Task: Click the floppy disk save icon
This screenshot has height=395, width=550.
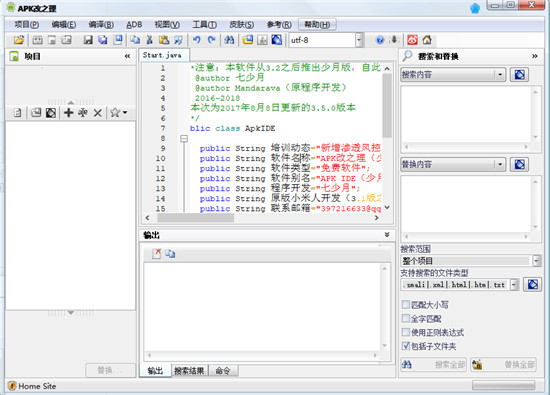Action: tap(88, 40)
